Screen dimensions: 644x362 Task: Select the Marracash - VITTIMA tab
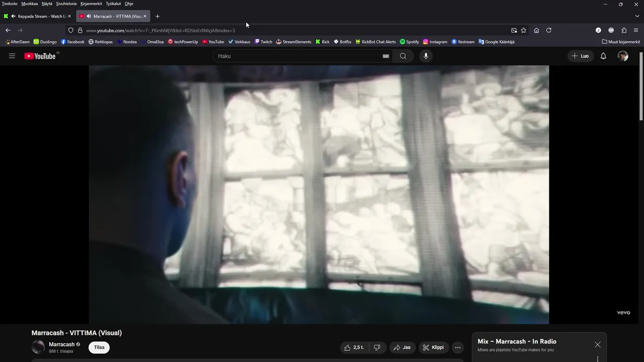tap(113, 16)
